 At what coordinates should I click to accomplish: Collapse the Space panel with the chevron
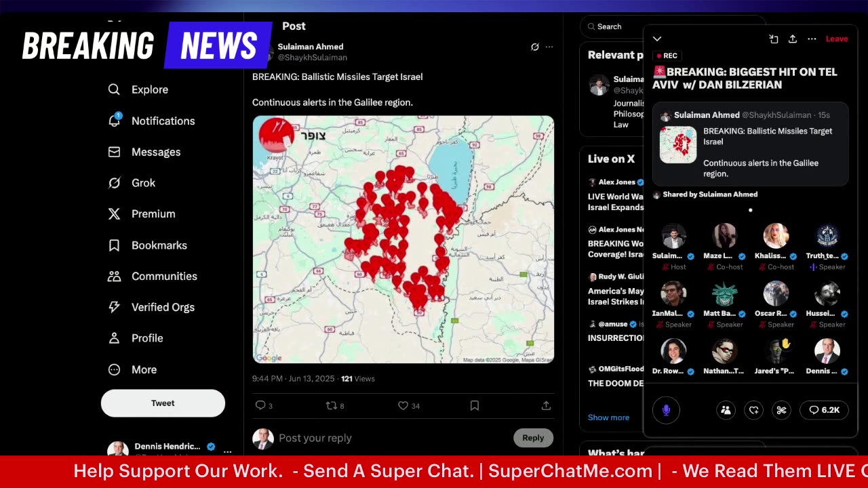[x=657, y=39]
